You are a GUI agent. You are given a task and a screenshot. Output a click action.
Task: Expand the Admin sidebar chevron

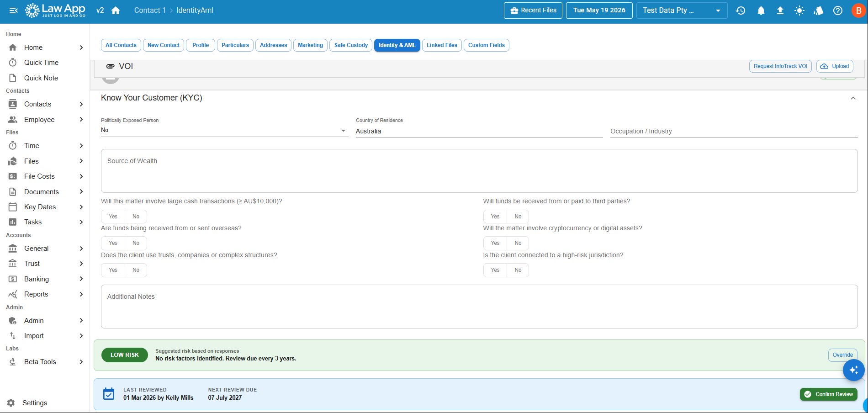point(81,321)
